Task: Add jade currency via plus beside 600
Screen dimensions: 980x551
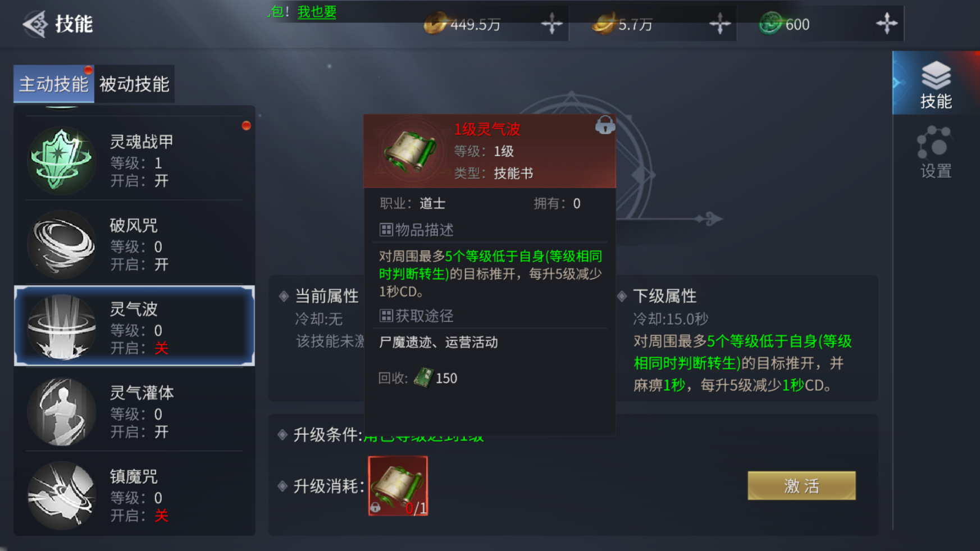Action: coord(887,24)
